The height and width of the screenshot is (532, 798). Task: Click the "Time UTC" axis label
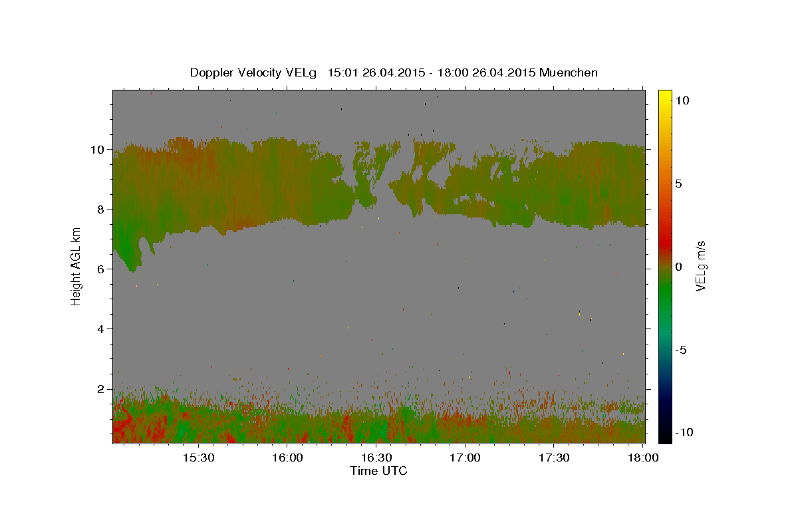coord(378,471)
